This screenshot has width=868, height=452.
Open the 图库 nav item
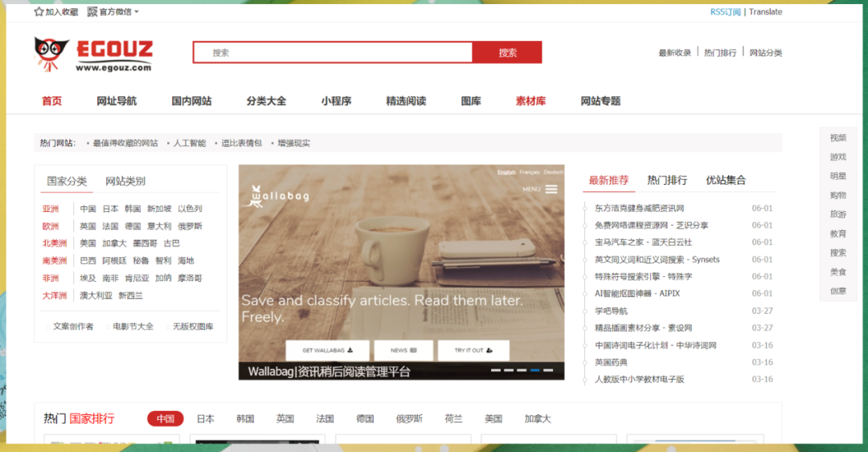tap(471, 101)
